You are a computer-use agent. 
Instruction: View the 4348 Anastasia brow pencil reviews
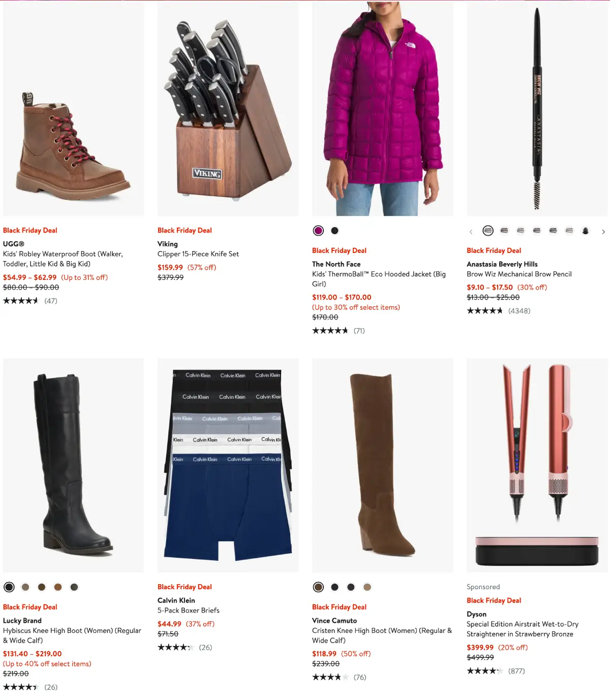(x=519, y=311)
